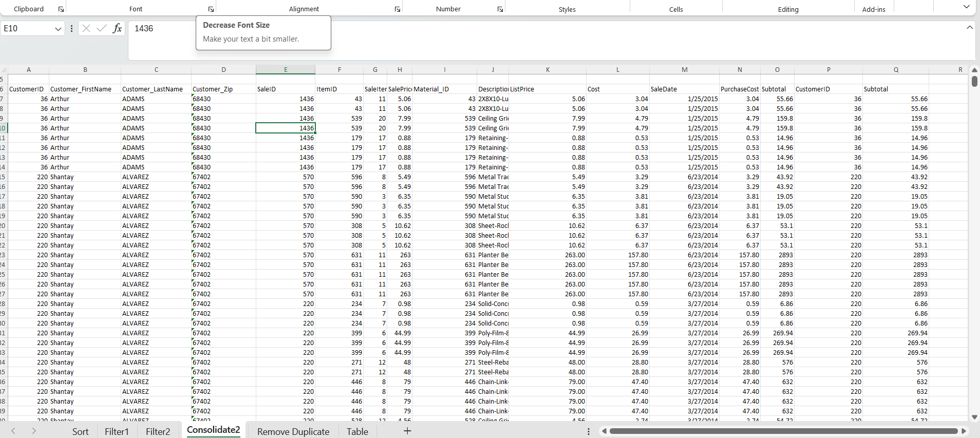Open the Font settings dialog launcher
Viewport: 980px width, 438px height.
pyautogui.click(x=211, y=9)
